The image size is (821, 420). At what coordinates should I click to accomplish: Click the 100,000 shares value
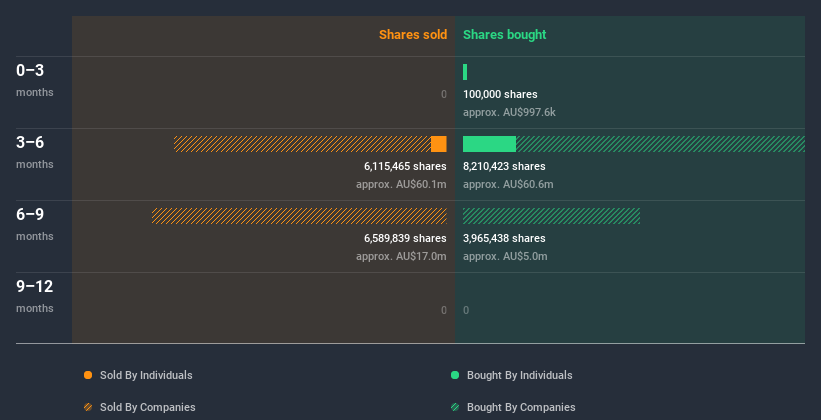pyautogui.click(x=500, y=94)
